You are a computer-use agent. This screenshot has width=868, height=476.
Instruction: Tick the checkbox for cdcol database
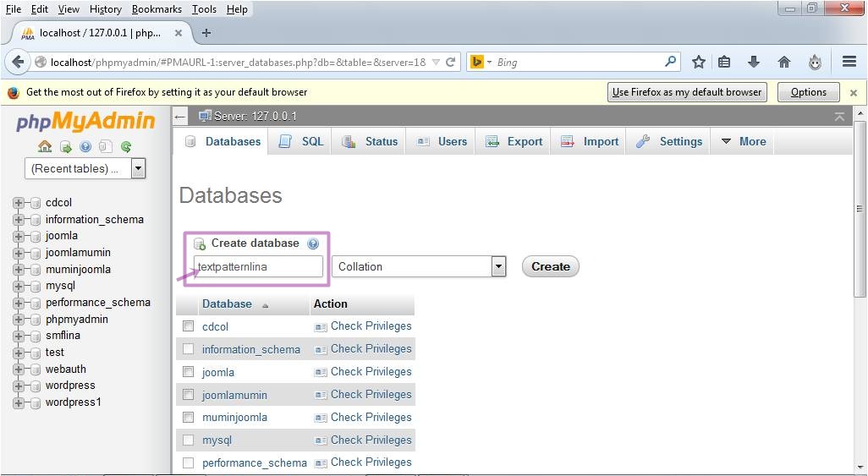[x=188, y=326]
